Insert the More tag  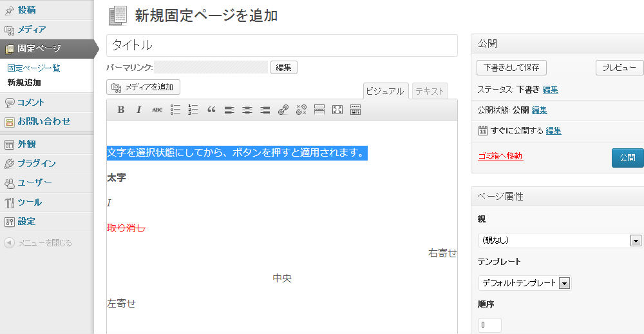pyautogui.click(x=319, y=110)
